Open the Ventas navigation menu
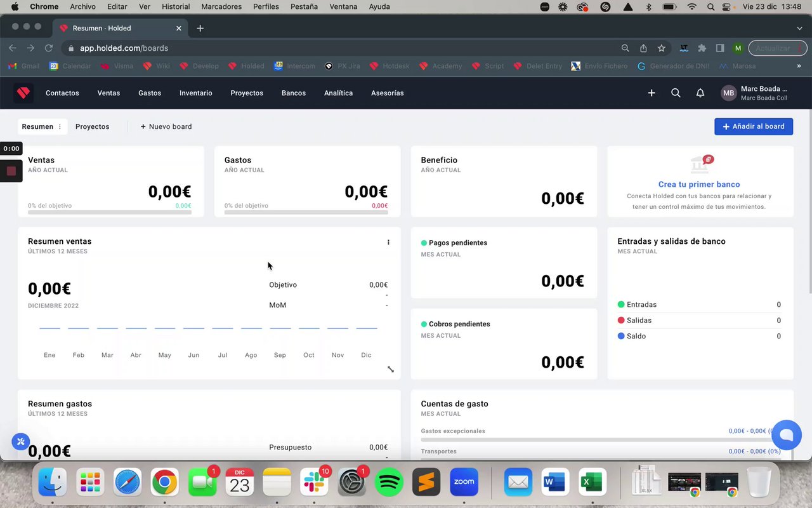The width and height of the screenshot is (812, 508). click(x=108, y=93)
